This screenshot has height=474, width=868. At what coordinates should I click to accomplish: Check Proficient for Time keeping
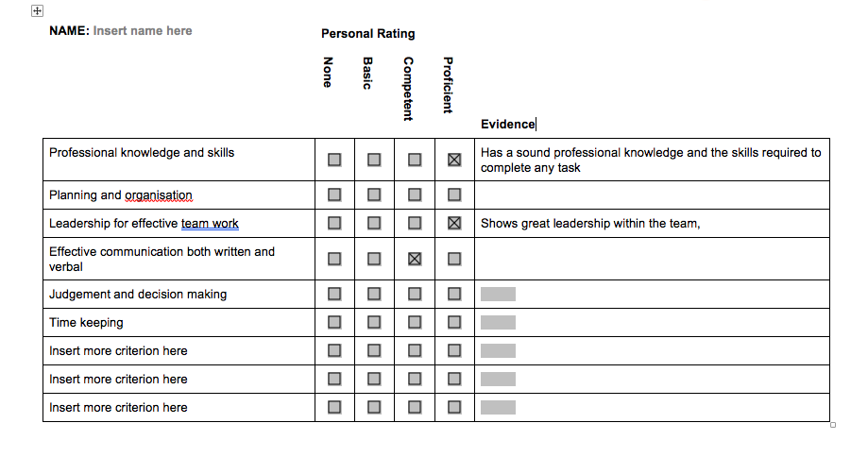[x=454, y=322]
